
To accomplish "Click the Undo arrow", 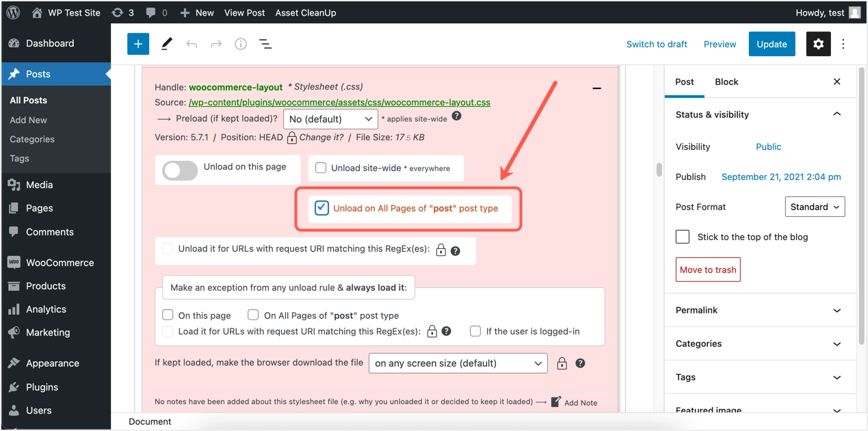I will (x=192, y=44).
